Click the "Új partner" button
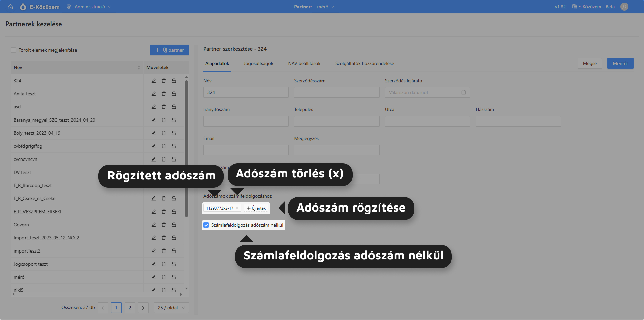644x320 pixels. [169, 50]
